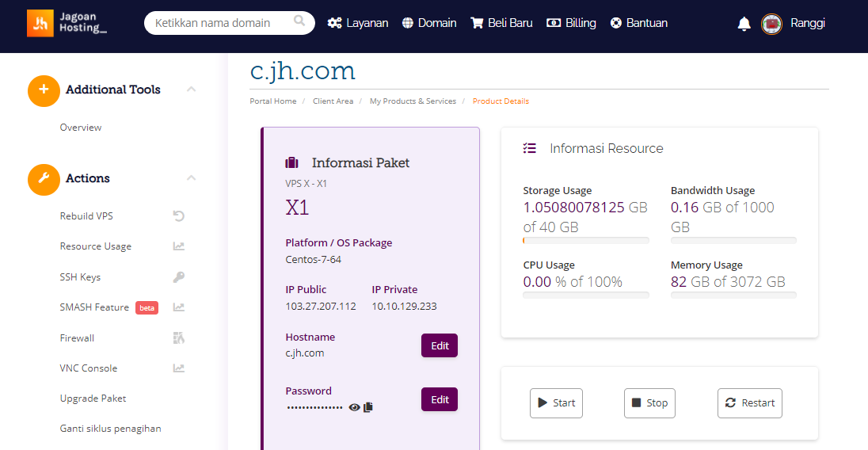Image resolution: width=868 pixels, height=450 pixels.
Task: Click the Jagoan Hosting logo
Action: 67,23
